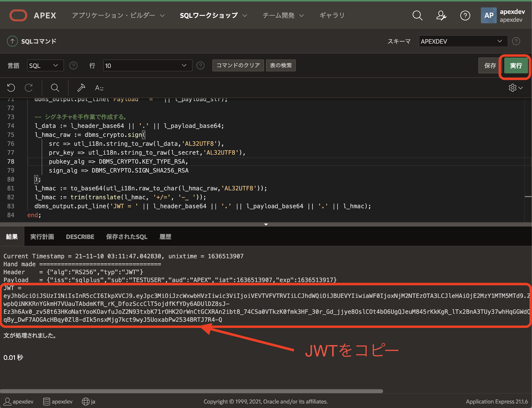This screenshot has height=408, width=532.
Task: Switch to the 履歴 tab
Action: 165,237
